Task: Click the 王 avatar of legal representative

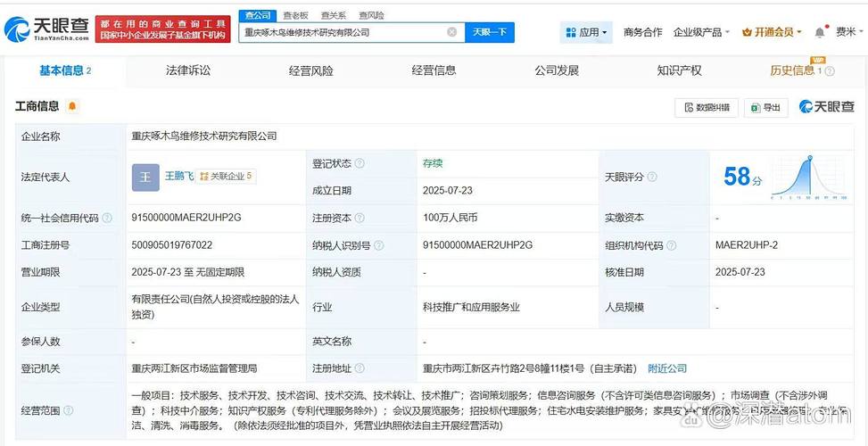Action: [145, 178]
